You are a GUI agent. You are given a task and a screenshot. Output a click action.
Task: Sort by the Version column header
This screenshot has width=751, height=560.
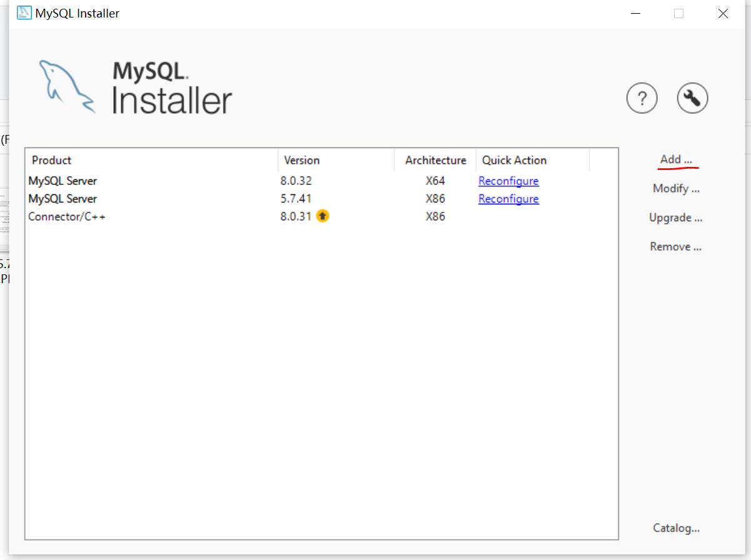(336, 160)
